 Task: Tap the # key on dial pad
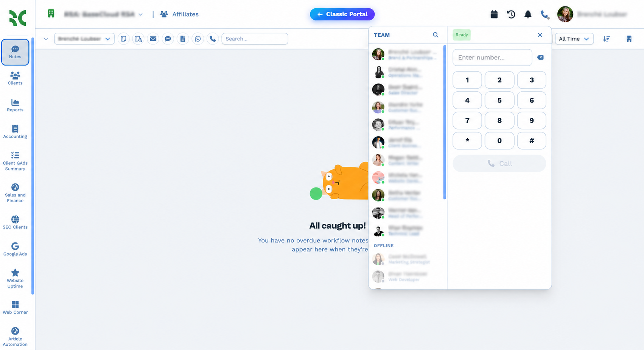[532, 141]
